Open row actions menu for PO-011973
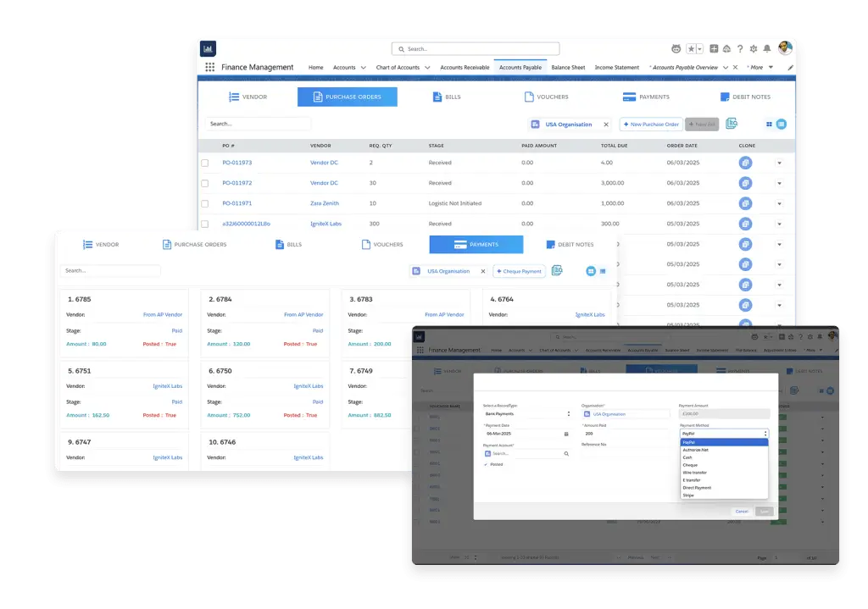868x609 pixels. coord(780,163)
